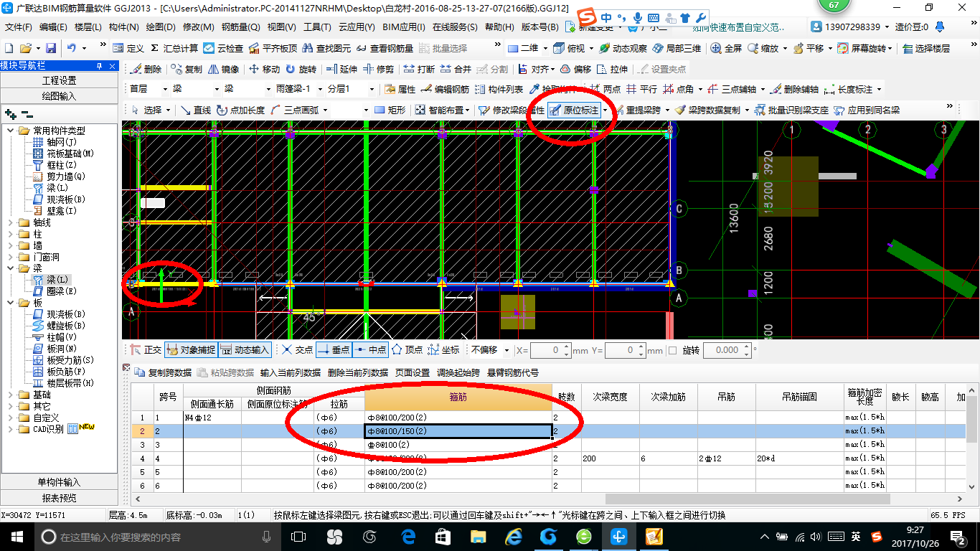This screenshot has height=551, width=980.
Task: Click 工程设置 panel button
Action: pos(59,80)
